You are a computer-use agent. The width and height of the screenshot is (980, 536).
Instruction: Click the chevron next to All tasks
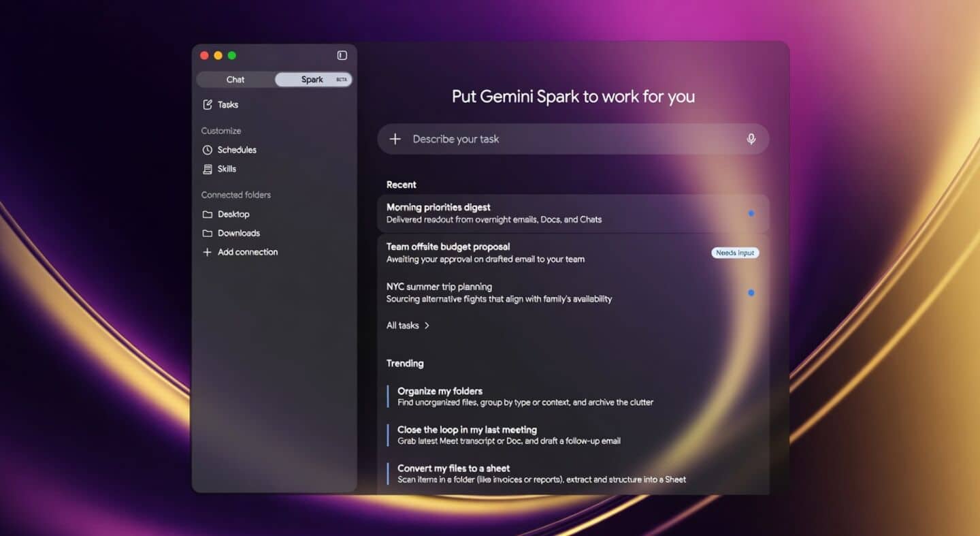[427, 326]
